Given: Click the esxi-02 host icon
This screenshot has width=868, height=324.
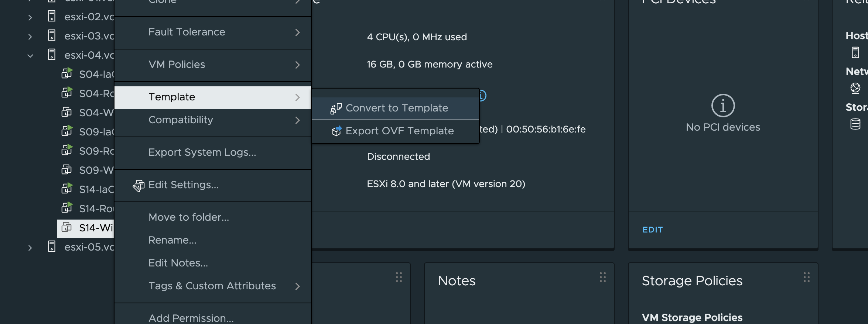Looking at the screenshot, I should (x=52, y=17).
